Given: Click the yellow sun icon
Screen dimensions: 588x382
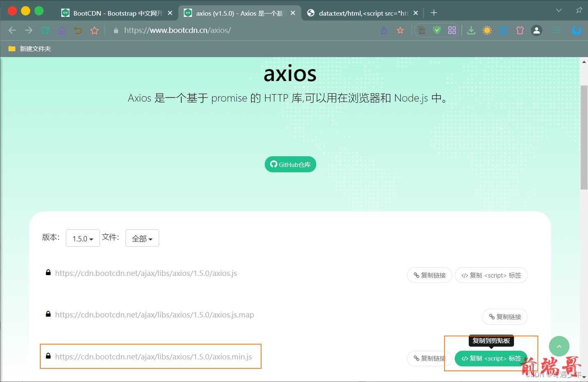Looking at the screenshot, I should click(x=487, y=30).
